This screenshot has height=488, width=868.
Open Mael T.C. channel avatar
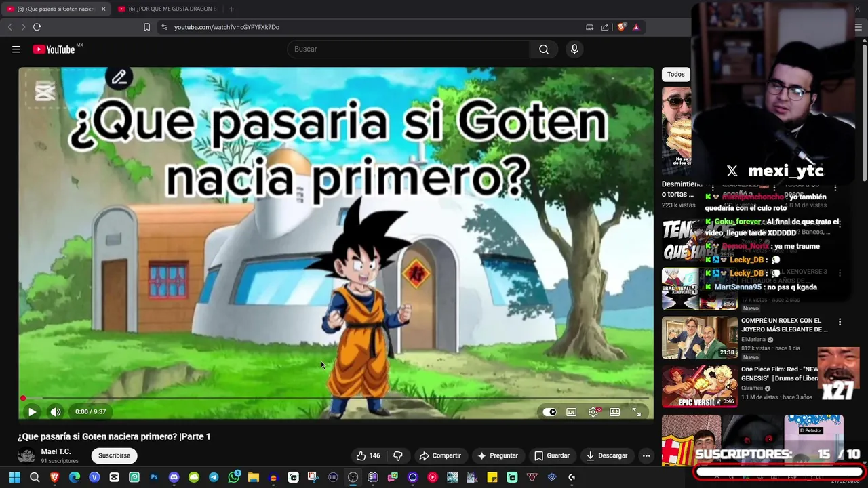pos(26,455)
